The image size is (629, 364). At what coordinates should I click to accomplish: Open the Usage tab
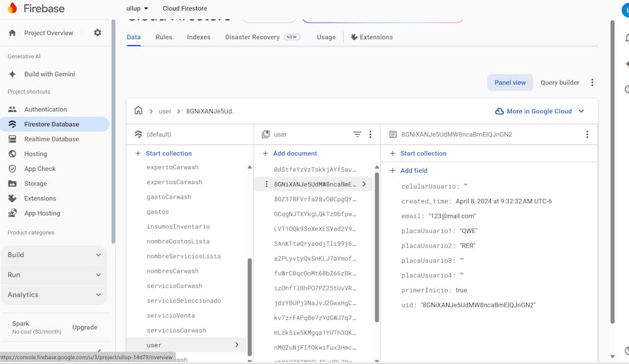(x=326, y=37)
